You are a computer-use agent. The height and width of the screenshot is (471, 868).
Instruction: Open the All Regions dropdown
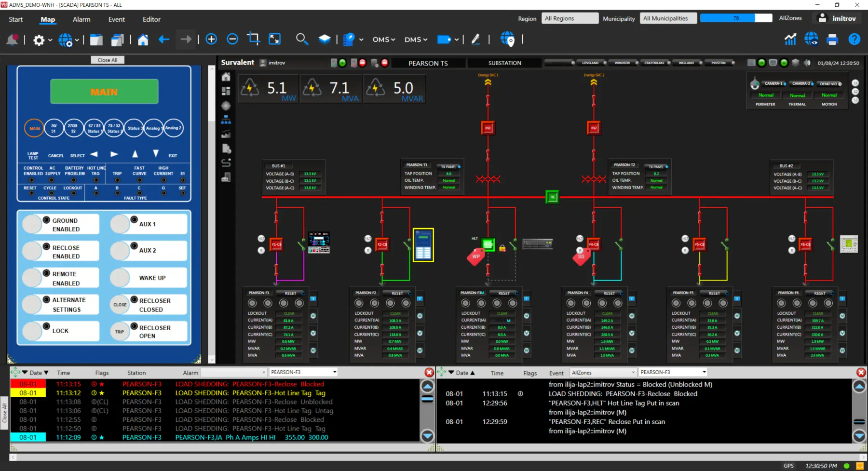click(x=570, y=18)
